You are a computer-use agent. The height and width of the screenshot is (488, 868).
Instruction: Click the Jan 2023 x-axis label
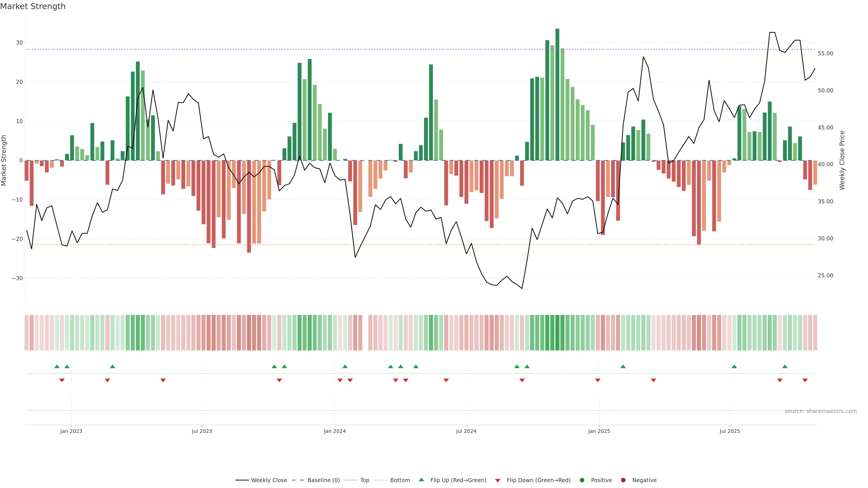click(x=71, y=431)
